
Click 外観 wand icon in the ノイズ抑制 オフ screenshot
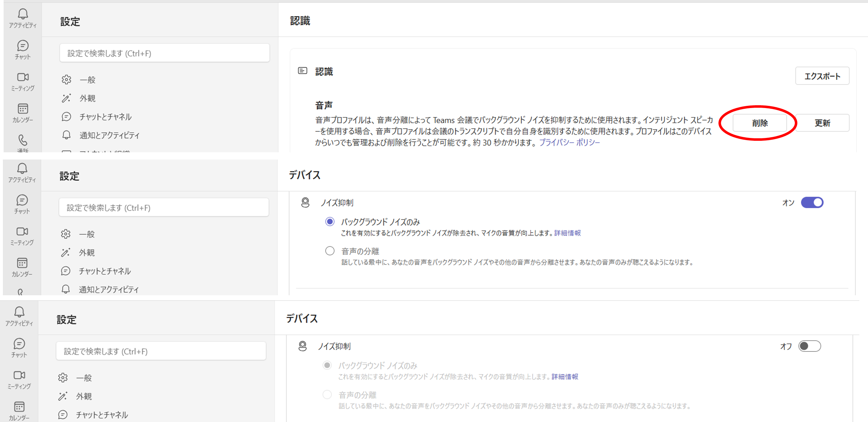pyautogui.click(x=63, y=396)
